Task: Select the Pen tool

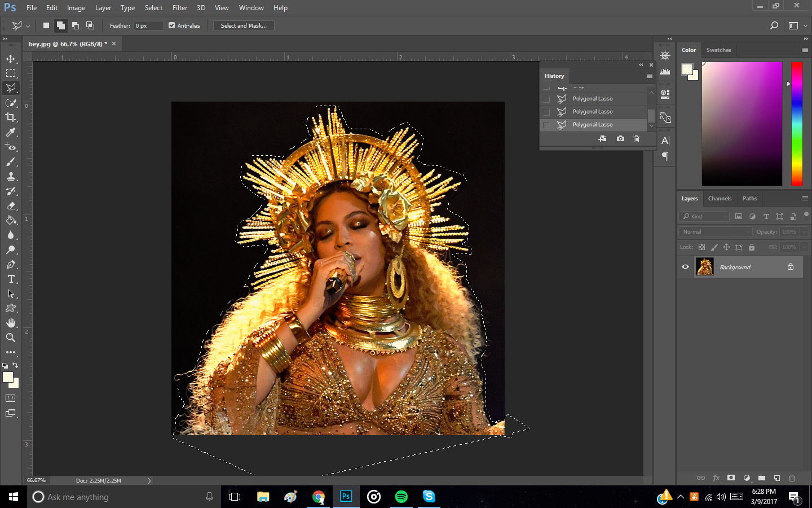Action: [11, 264]
